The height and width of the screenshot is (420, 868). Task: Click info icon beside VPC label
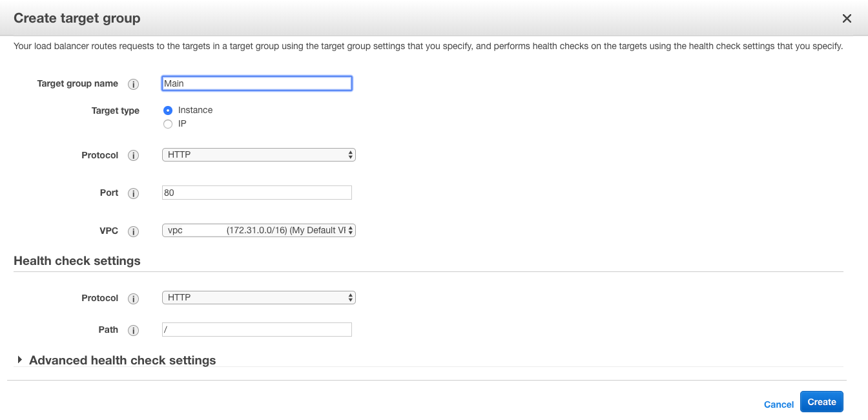click(x=134, y=231)
